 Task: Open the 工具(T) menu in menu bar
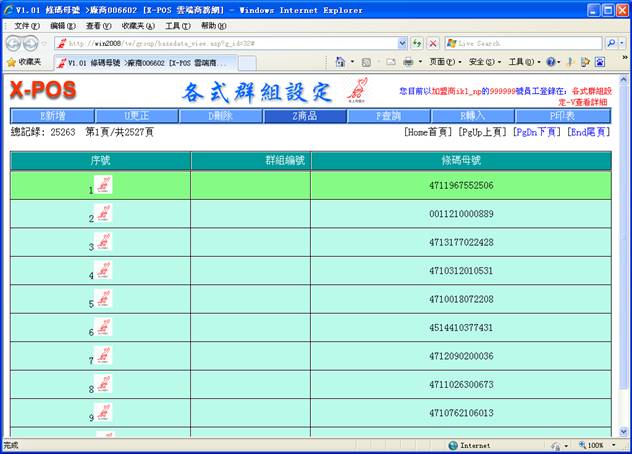(x=177, y=25)
